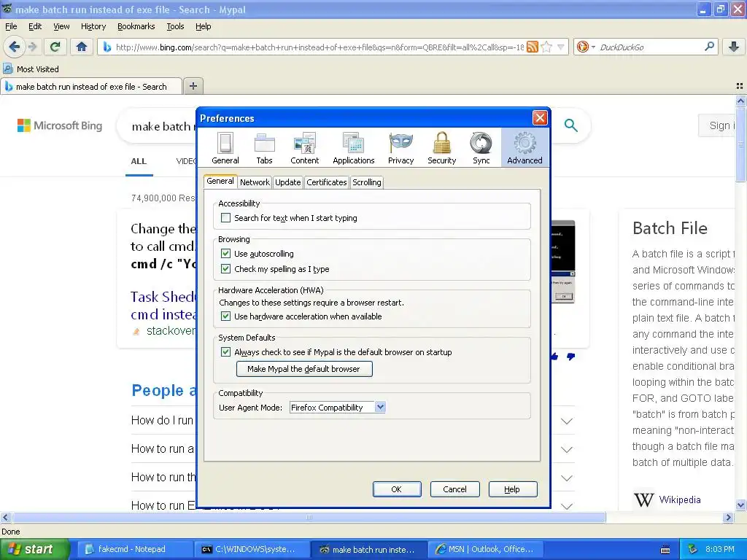Switch to fakecmd - Notepad in taskbar

[x=135, y=549]
